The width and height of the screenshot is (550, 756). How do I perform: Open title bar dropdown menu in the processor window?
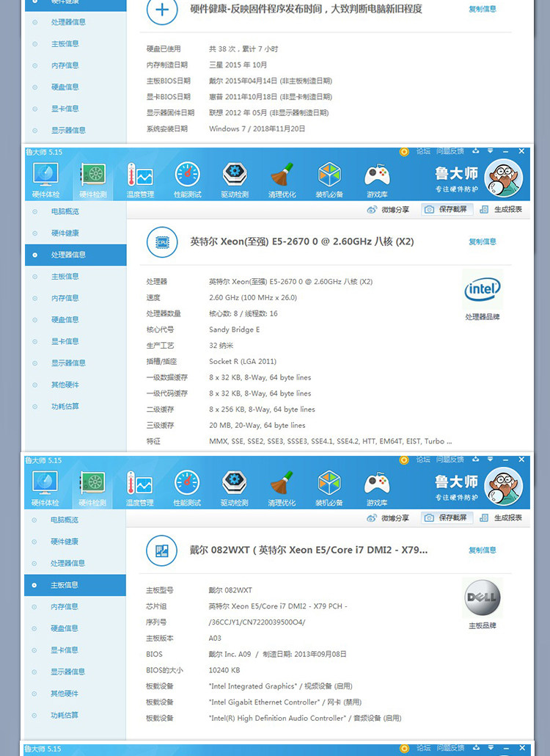pyautogui.click(x=491, y=151)
